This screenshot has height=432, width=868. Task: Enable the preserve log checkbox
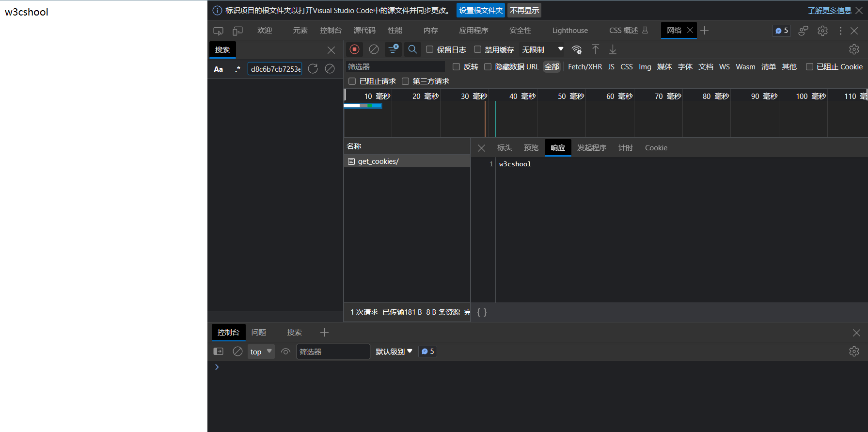(x=429, y=49)
